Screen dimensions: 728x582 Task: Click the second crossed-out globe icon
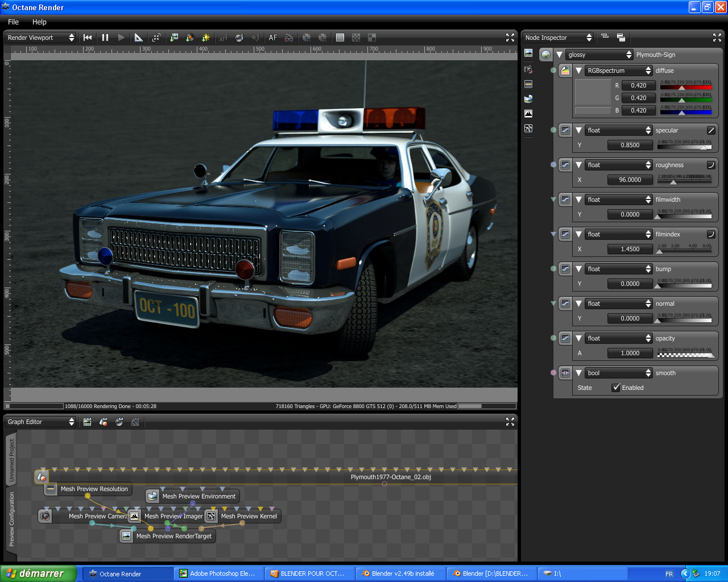pyautogui.click(x=322, y=38)
